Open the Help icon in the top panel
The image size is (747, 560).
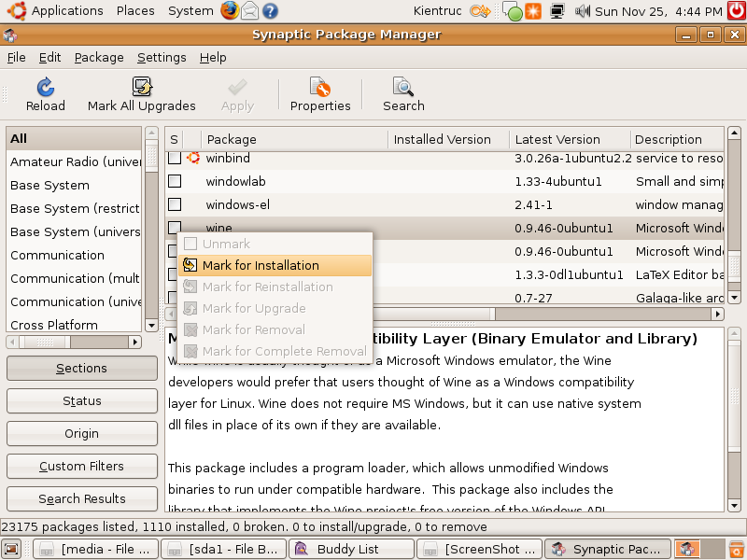tap(270, 11)
